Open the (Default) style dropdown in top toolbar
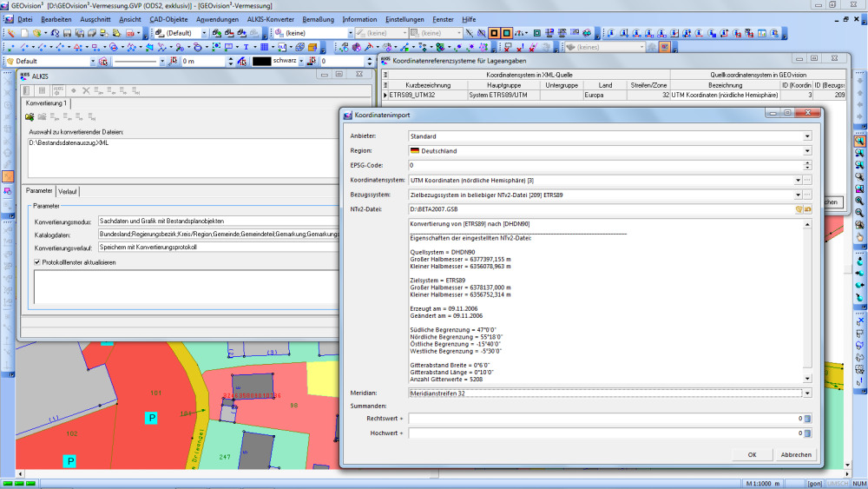The width and height of the screenshot is (868, 489). [204, 33]
